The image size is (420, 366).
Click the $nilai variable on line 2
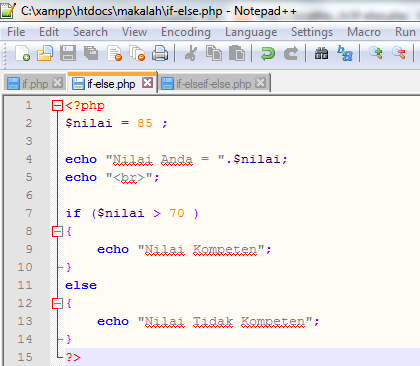pos(89,123)
